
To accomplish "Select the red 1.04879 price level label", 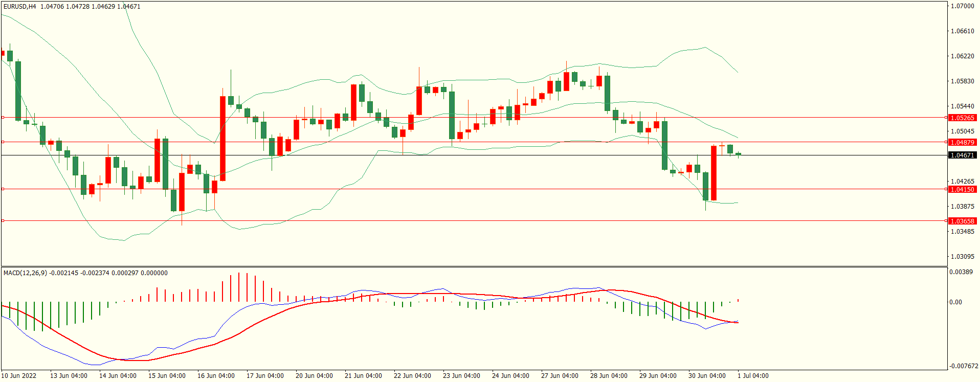I will pyautogui.click(x=962, y=142).
